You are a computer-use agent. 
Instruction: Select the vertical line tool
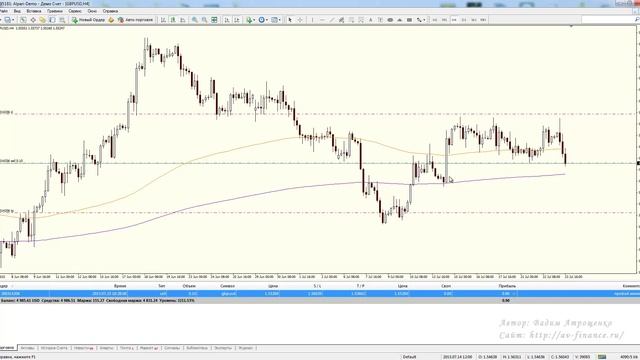point(313,20)
